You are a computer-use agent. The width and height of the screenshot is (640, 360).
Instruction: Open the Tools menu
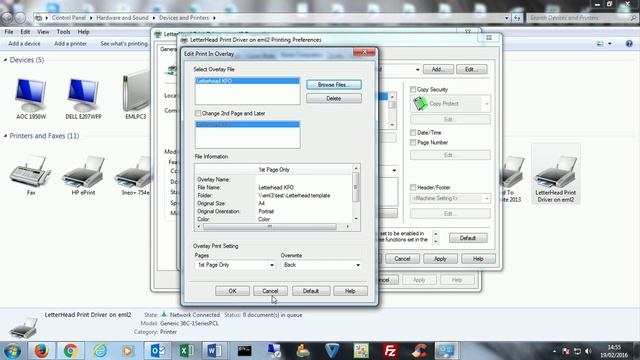[x=63, y=32]
